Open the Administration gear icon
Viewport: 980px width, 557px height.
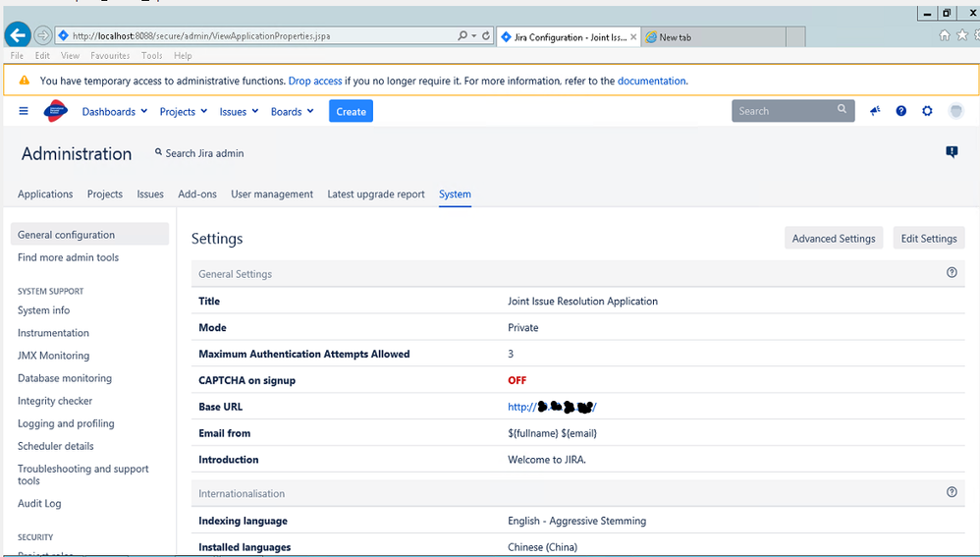point(927,111)
